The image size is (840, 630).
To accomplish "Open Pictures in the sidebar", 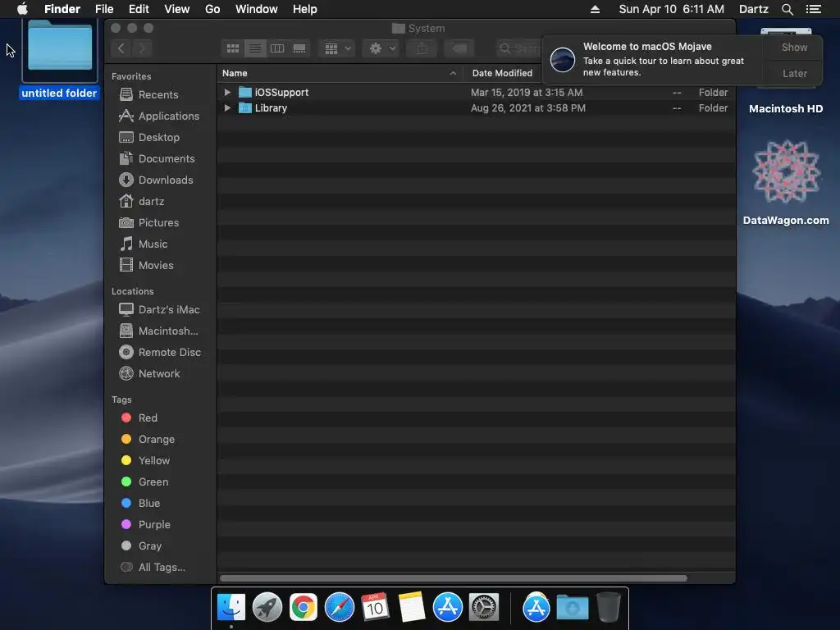I will click(x=158, y=222).
